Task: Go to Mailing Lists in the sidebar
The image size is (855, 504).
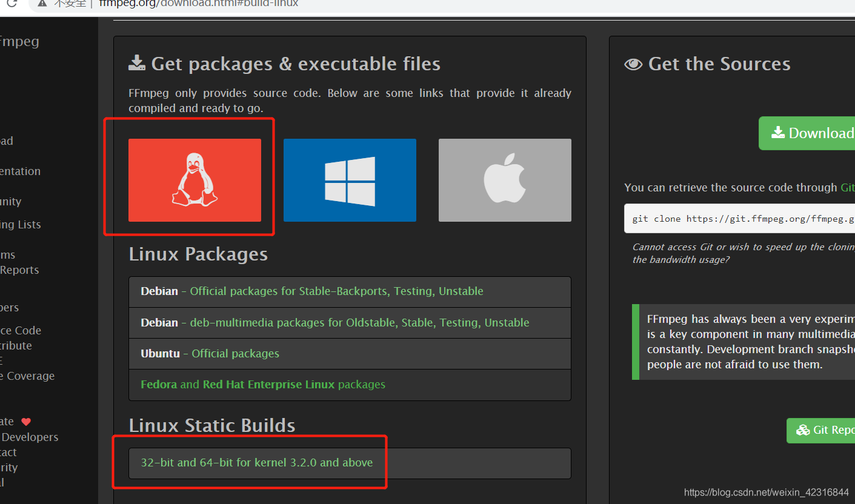Action: point(21,225)
